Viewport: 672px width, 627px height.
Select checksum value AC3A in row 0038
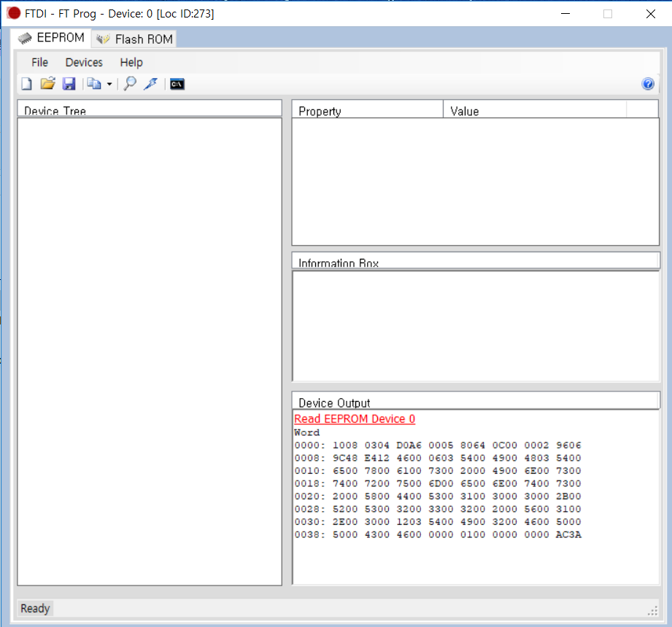(x=568, y=535)
